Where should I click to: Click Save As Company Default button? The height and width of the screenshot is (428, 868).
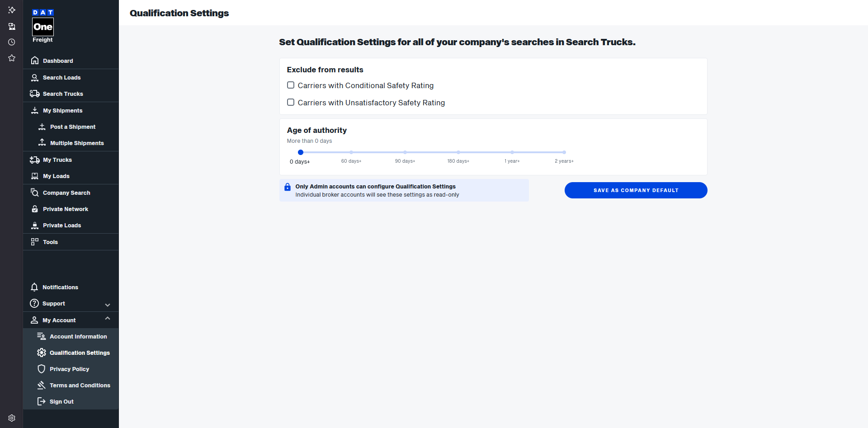[x=636, y=190]
